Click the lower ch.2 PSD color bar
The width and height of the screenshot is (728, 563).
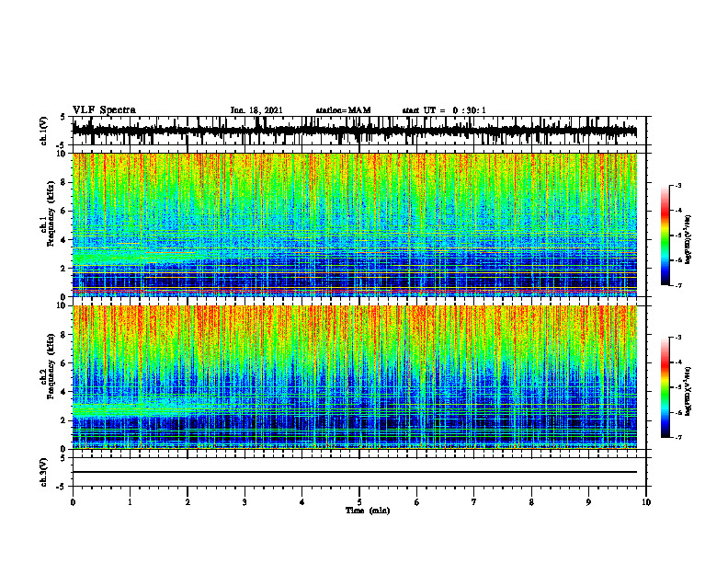pyautogui.click(x=665, y=387)
